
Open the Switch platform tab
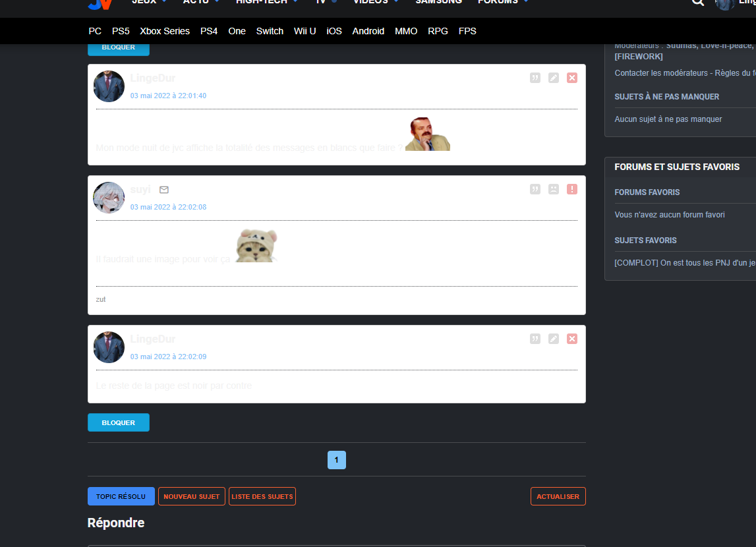coord(270,31)
